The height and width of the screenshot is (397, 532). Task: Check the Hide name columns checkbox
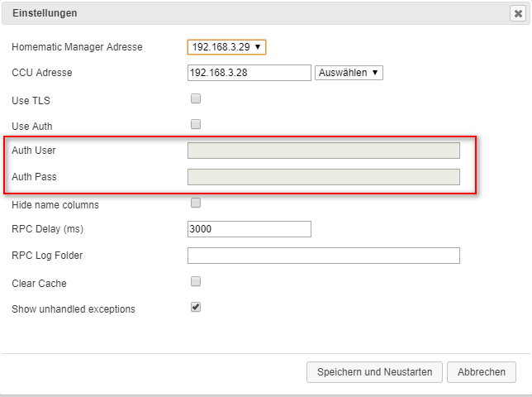196,203
